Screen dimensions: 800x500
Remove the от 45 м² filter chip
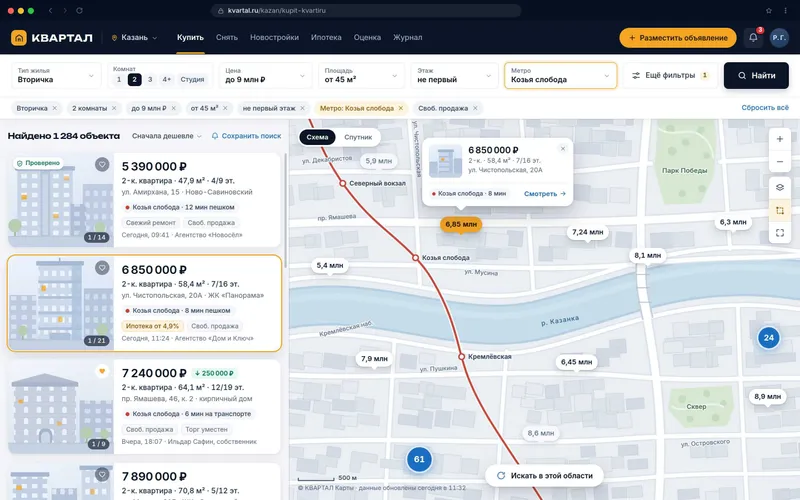pyautogui.click(x=225, y=108)
